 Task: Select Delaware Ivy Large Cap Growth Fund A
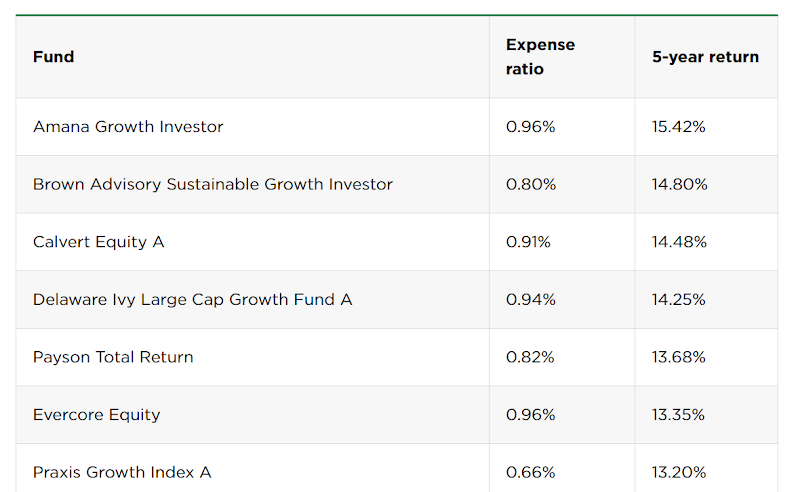pos(192,299)
